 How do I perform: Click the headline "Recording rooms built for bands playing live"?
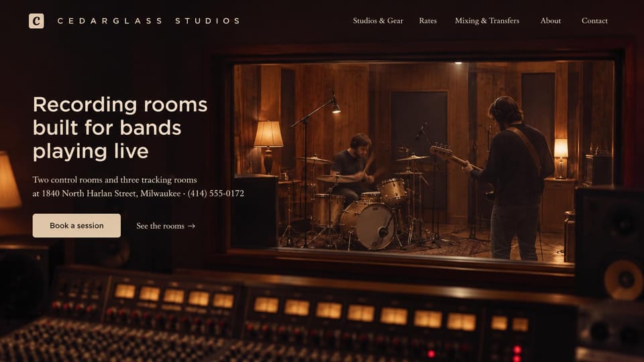tap(120, 127)
